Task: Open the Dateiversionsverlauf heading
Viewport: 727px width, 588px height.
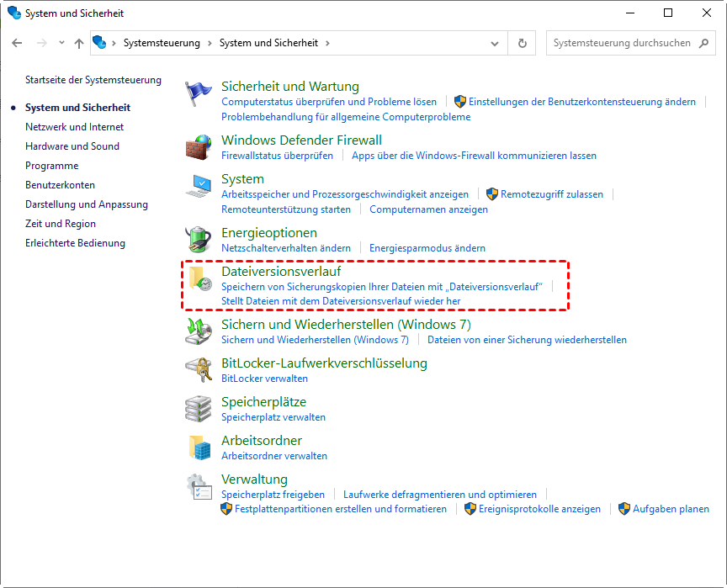Action: click(x=281, y=272)
